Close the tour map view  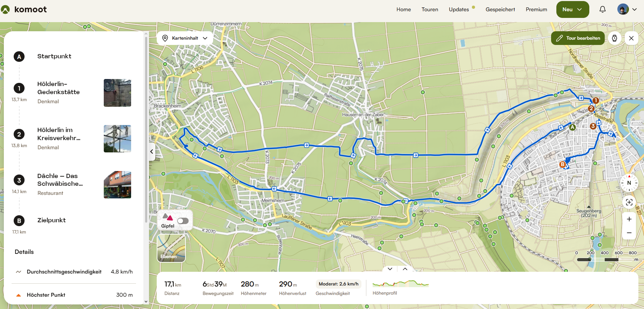click(x=631, y=38)
